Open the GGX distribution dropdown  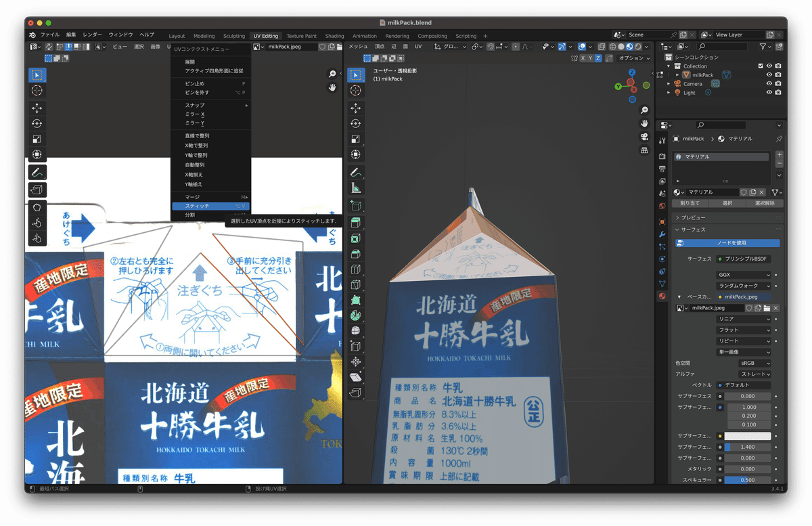[744, 275]
